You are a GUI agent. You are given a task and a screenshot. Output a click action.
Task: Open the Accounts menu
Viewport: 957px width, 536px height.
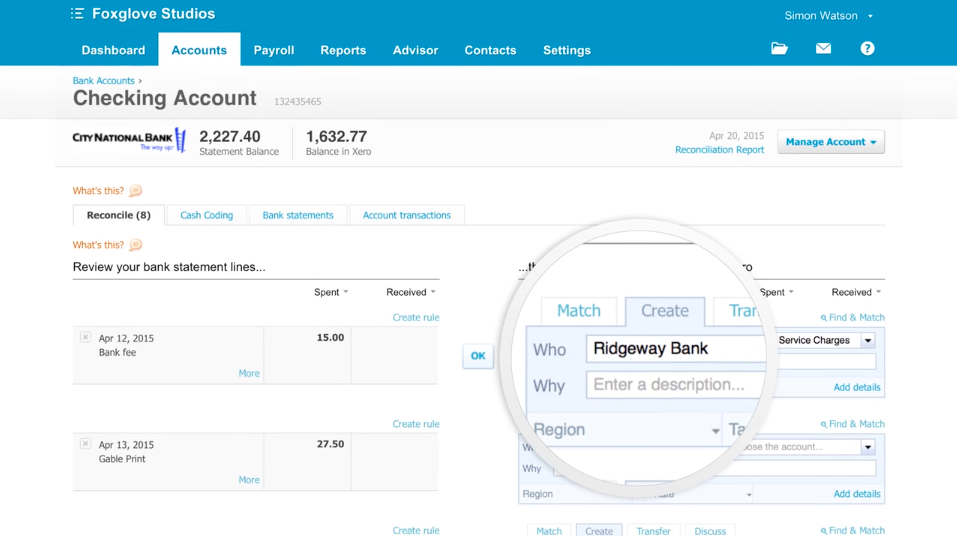pos(199,50)
